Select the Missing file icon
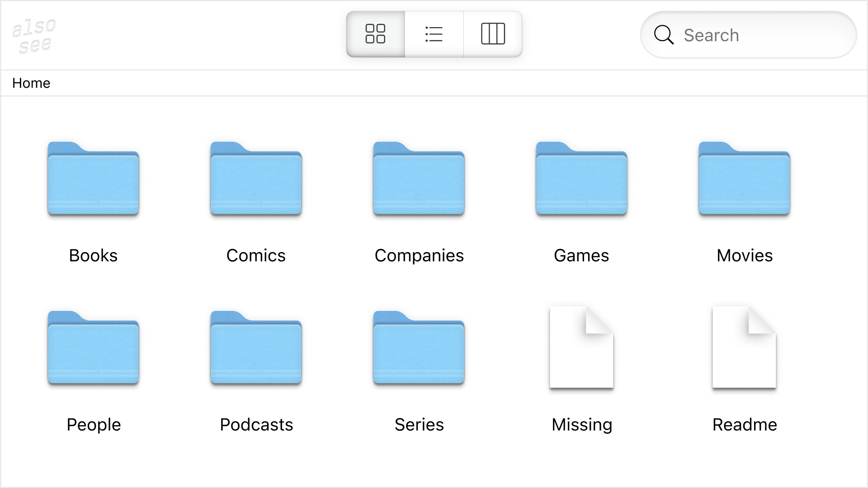Viewport: 868px width, 488px height. 581,348
